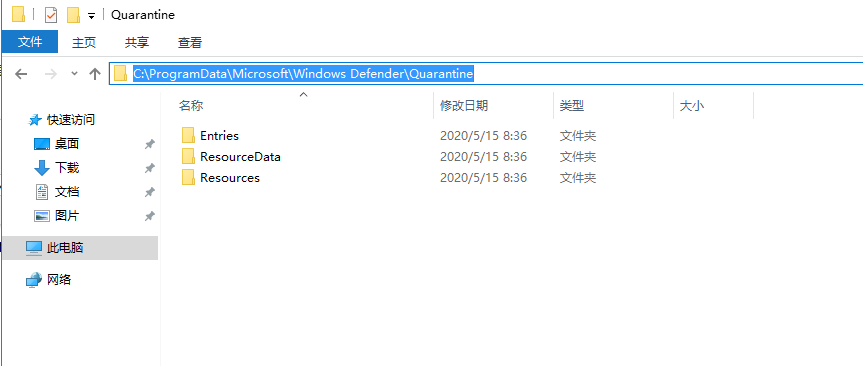The width and height of the screenshot is (863, 366).
Task: Open 下载 in the navigation pane
Action: (67, 167)
